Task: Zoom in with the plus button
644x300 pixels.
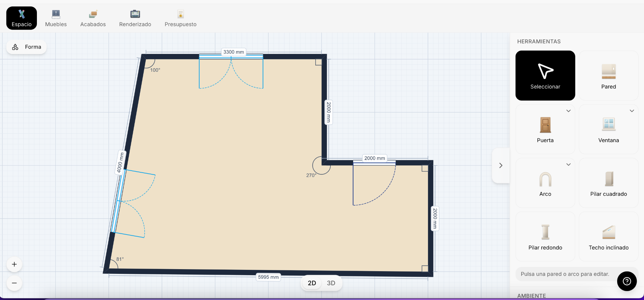Action: click(x=14, y=264)
